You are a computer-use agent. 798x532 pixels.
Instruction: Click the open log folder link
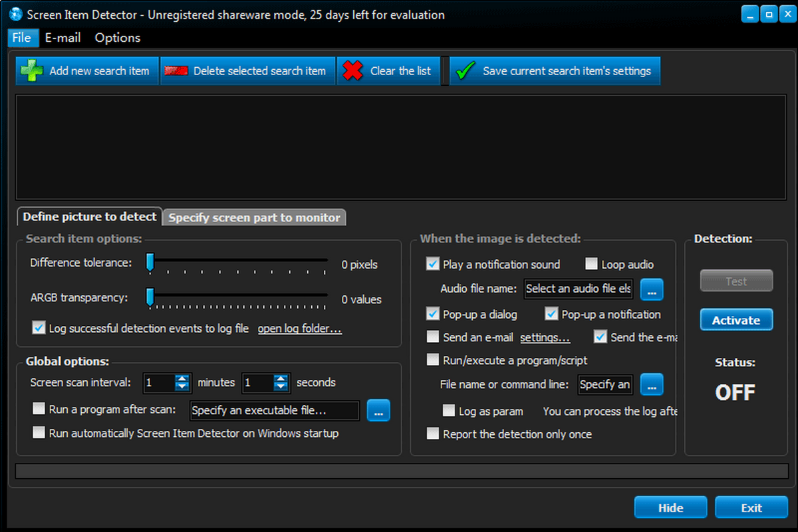(x=300, y=329)
